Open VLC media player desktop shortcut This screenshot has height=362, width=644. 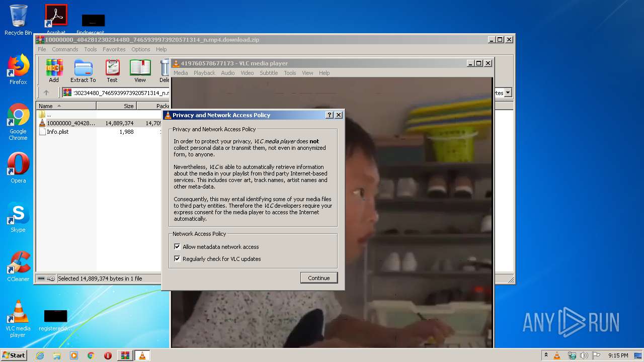click(18, 319)
